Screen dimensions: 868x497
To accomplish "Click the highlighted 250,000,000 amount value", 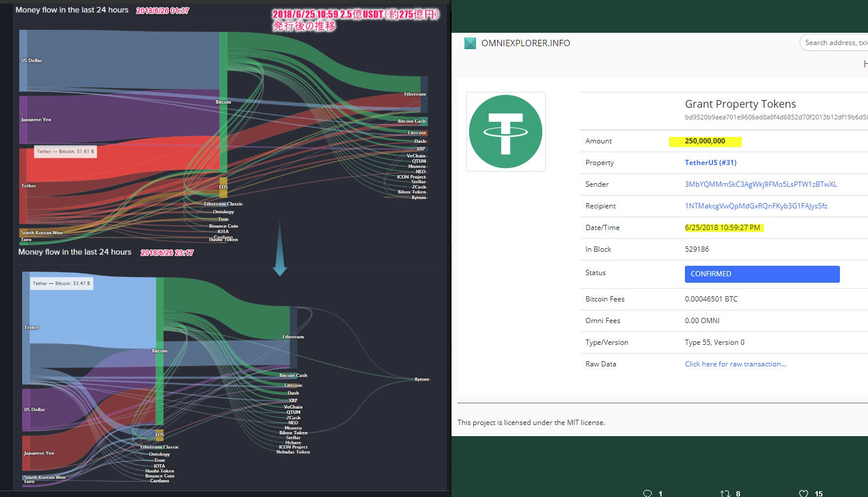I will click(705, 141).
